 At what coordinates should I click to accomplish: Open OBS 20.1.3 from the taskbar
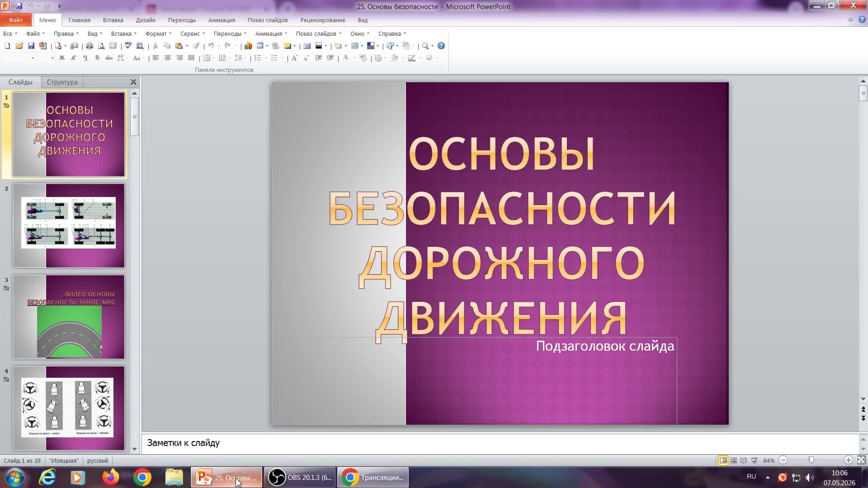coord(300,478)
